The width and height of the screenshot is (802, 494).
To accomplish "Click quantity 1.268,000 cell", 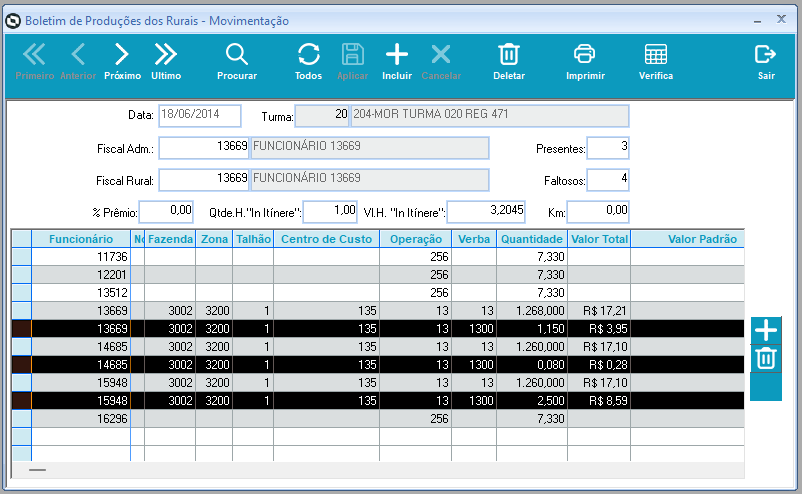I will coord(531,310).
